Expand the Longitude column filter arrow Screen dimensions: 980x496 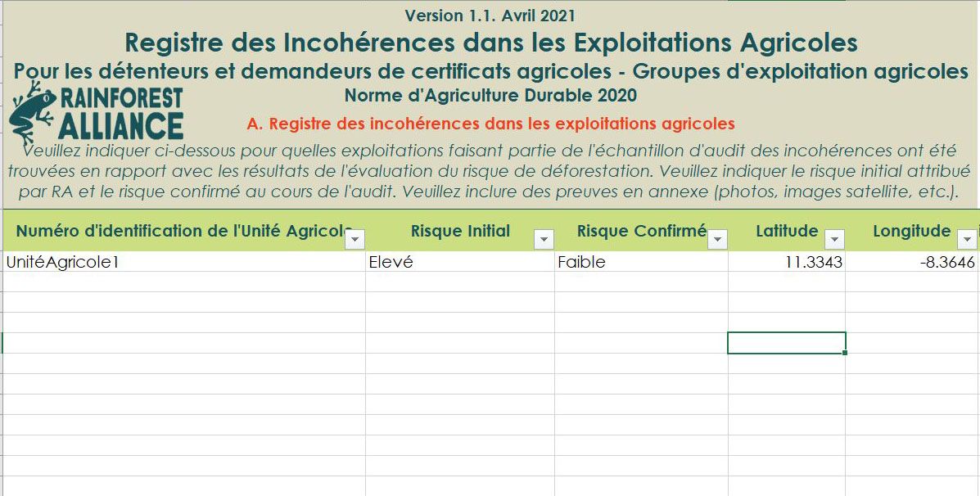(x=967, y=239)
